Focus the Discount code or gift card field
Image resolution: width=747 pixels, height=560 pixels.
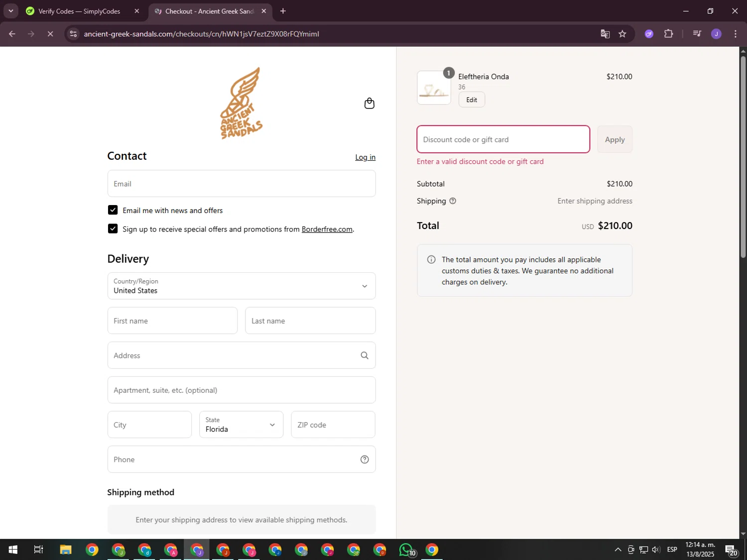coord(503,139)
